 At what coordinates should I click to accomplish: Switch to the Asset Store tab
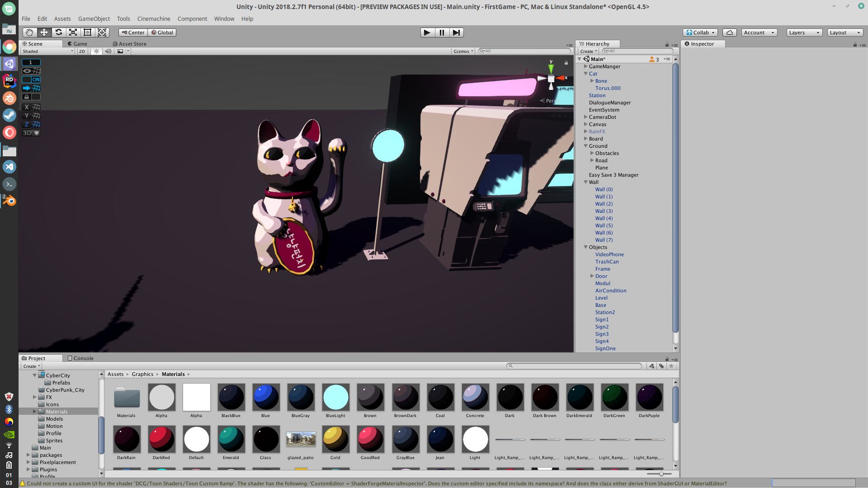(129, 44)
